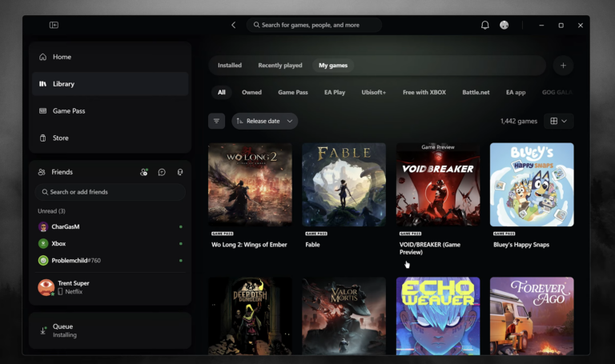Open the VOID/BREAKER cover art
Screen dimensions: 615x364
[x=438, y=185]
